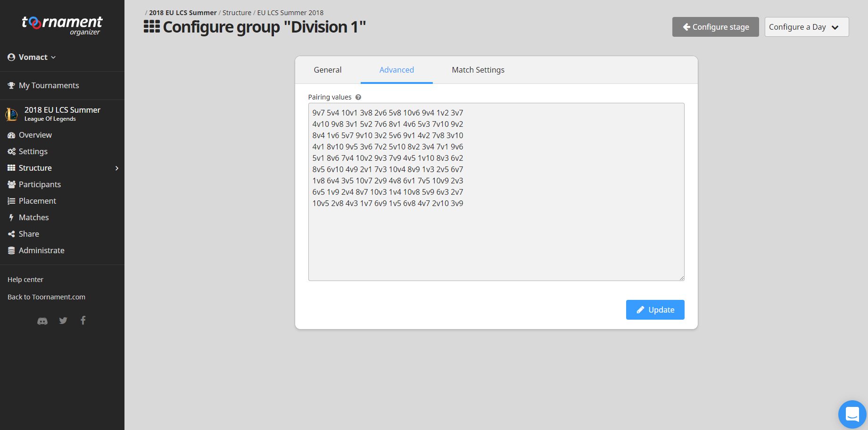The width and height of the screenshot is (868, 430).
Task: Click the Participants people icon
Action: 11,184
